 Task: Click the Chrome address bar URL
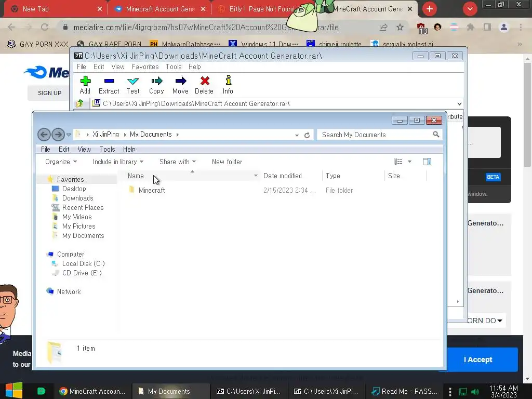coord(206,27)
